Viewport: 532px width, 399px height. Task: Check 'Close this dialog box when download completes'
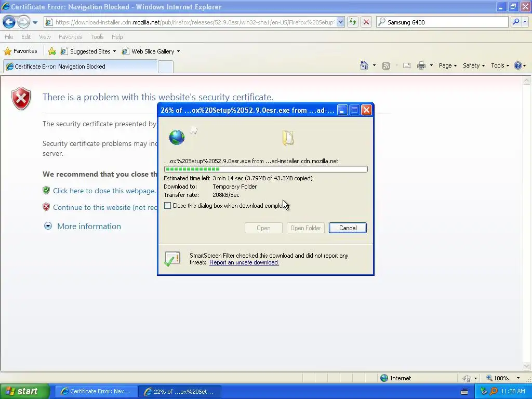[x=168, y=206]
